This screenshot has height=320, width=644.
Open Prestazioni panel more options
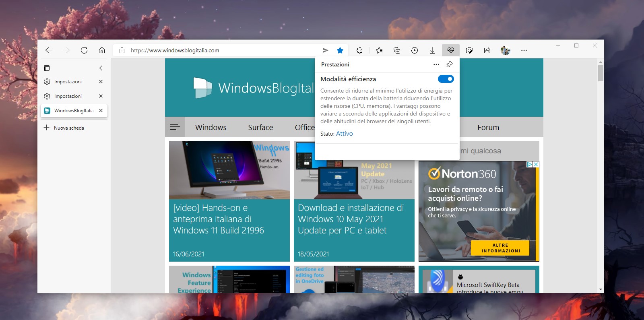[436, 64]
